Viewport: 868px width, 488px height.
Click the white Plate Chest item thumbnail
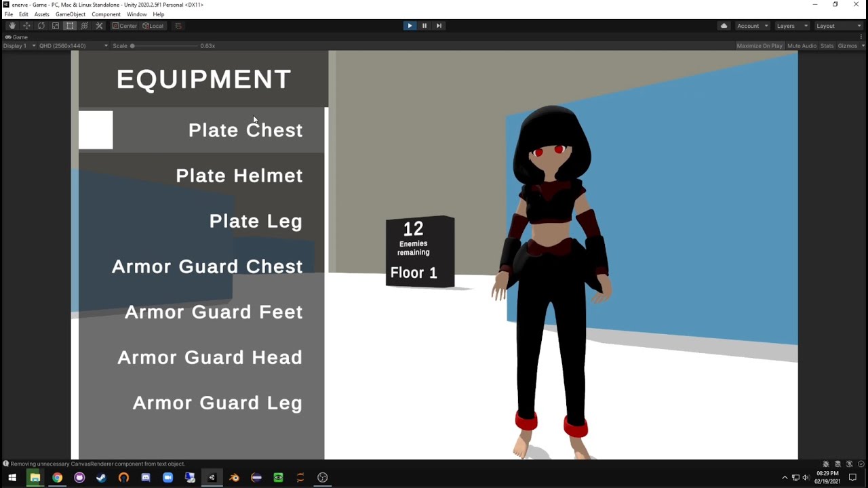click(x=96, y=130)
